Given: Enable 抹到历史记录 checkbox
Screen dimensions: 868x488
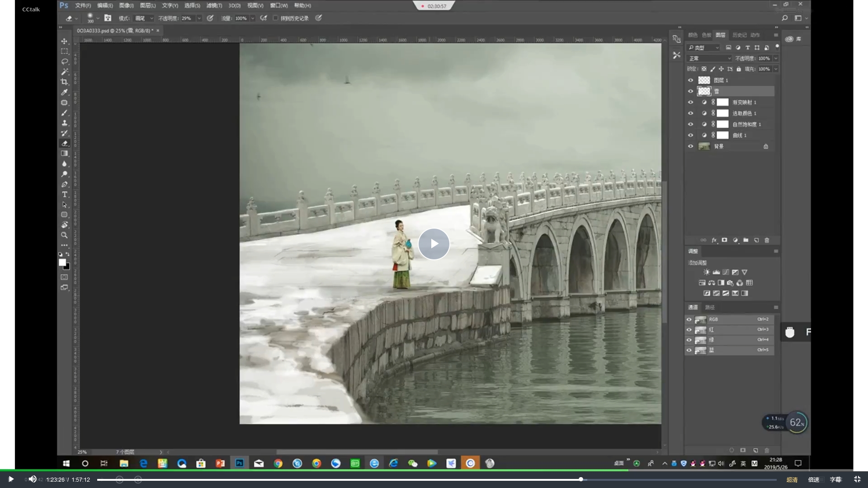Looking at the screenshot, I should coord(275,18).
